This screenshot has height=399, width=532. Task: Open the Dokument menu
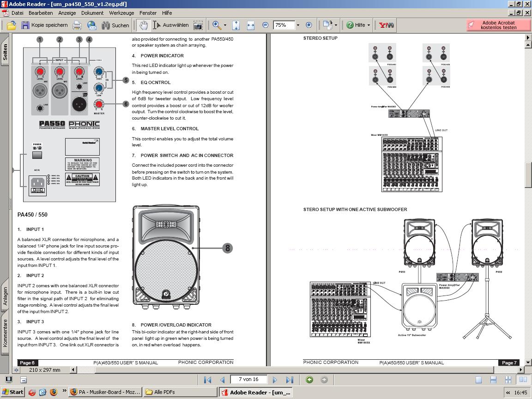(92, 13)
